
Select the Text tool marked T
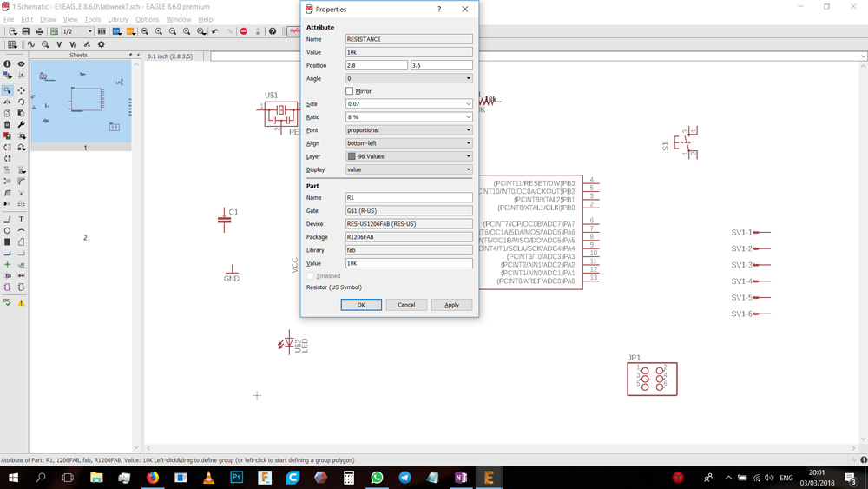pyautogui.click(x=21, y=219)
